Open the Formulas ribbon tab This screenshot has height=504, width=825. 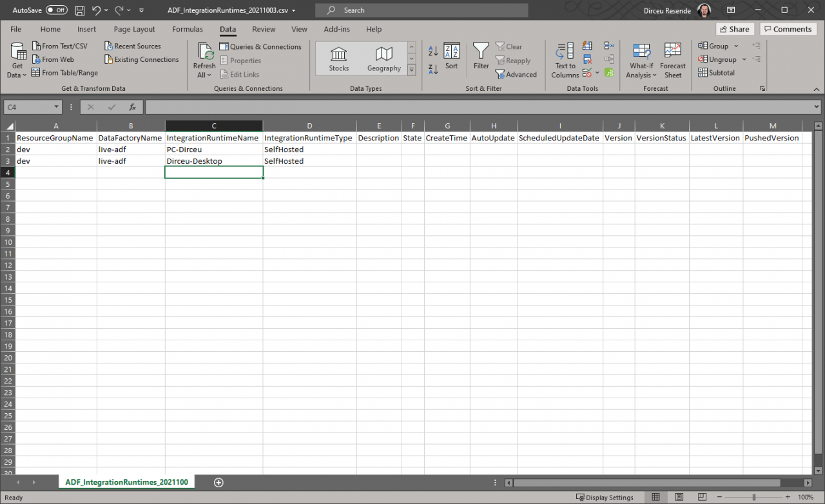(x=188, y=29)
